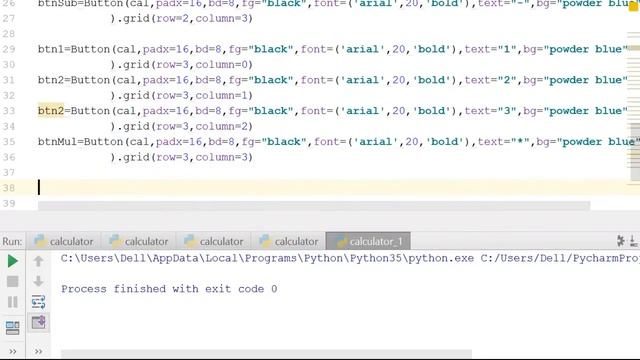The height and width of the screenshot is (360, 640).
Task: Click the editor horizontal scrollbar
Action: (314, 205)
